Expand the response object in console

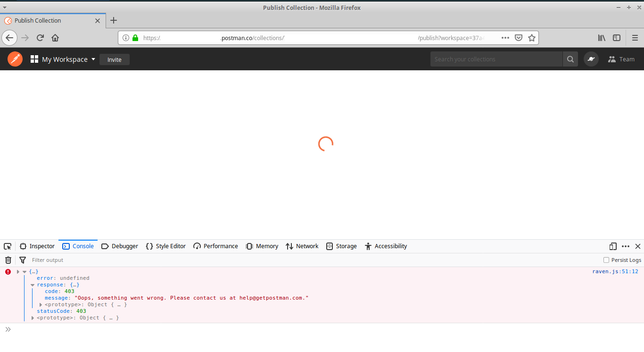click(x=33, y=285)
